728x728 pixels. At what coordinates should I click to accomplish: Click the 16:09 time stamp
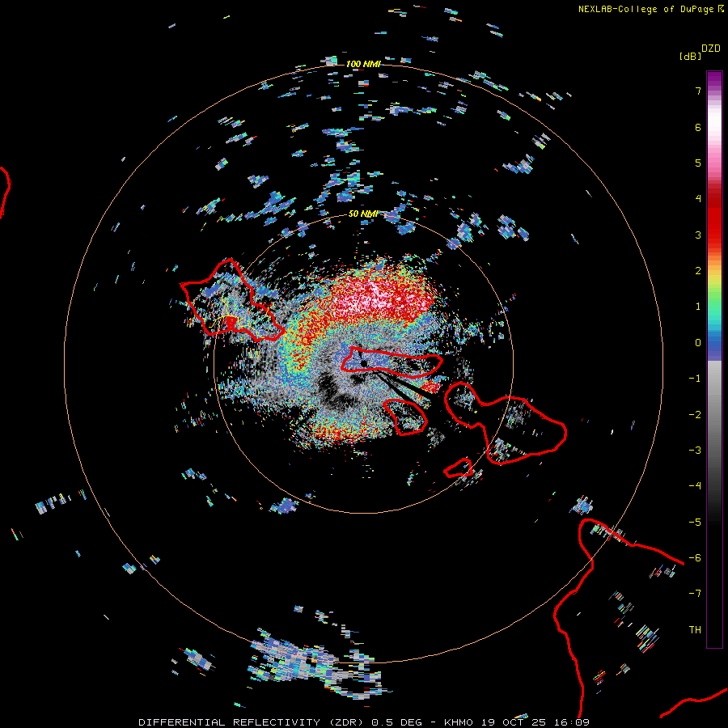pyautogui.click(x=574, y=722)
